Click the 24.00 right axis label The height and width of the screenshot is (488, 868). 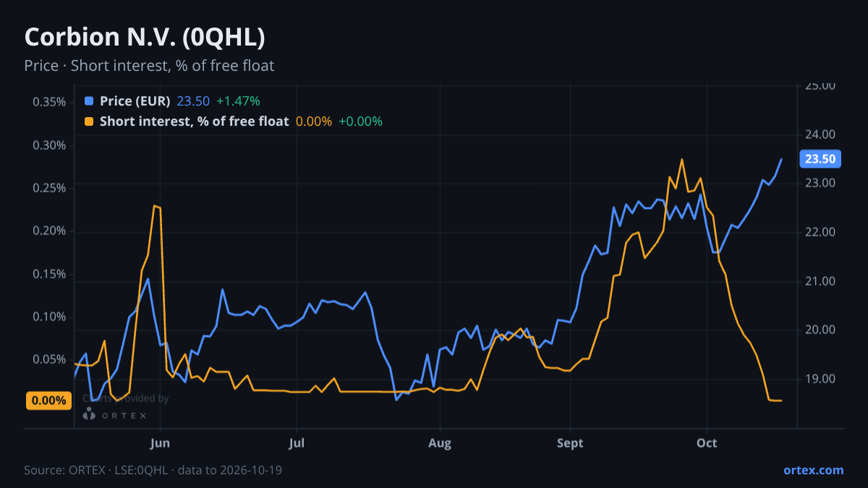pos(820,134)
